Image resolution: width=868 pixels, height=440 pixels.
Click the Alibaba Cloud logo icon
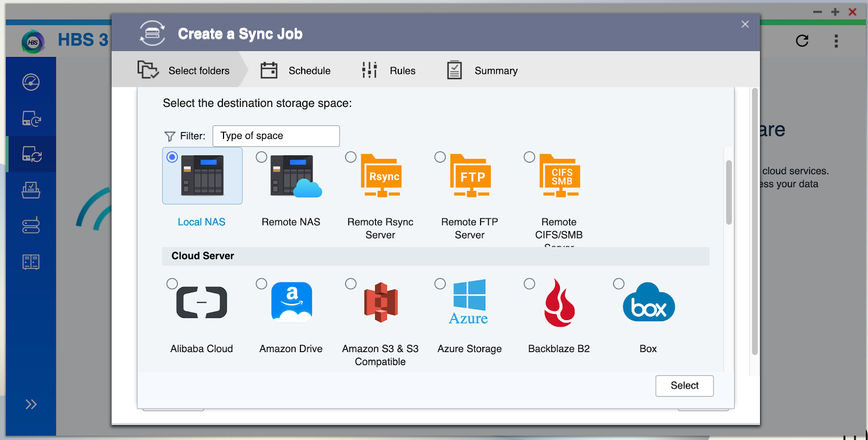click(x=202, y=302)
